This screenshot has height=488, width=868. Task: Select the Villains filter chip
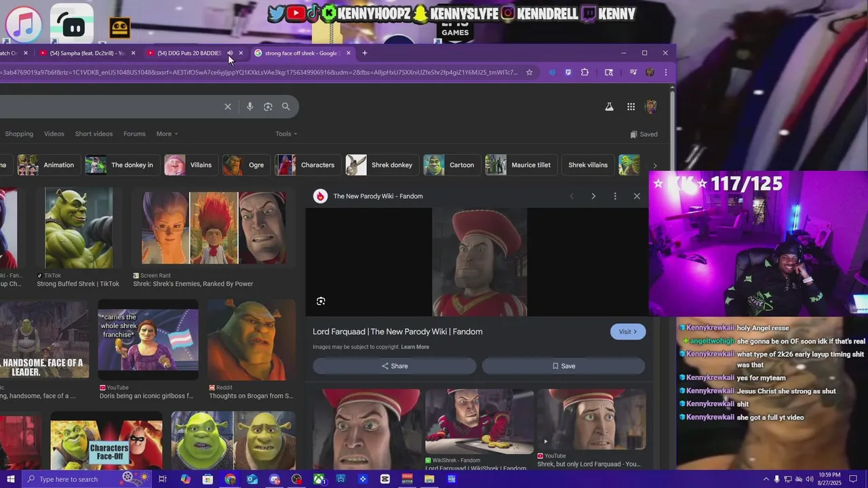190,165
